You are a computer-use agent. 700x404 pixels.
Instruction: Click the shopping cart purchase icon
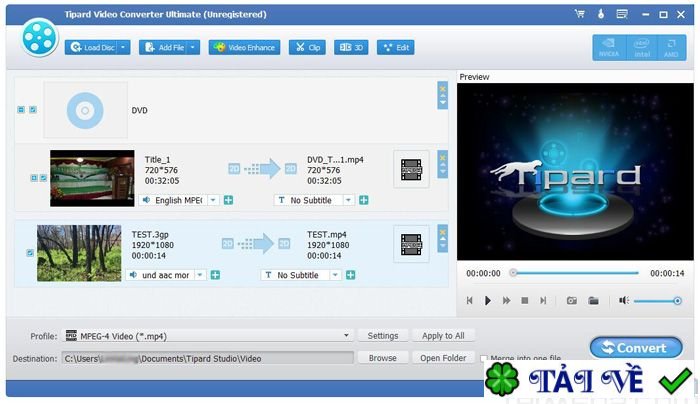(580, 14)
